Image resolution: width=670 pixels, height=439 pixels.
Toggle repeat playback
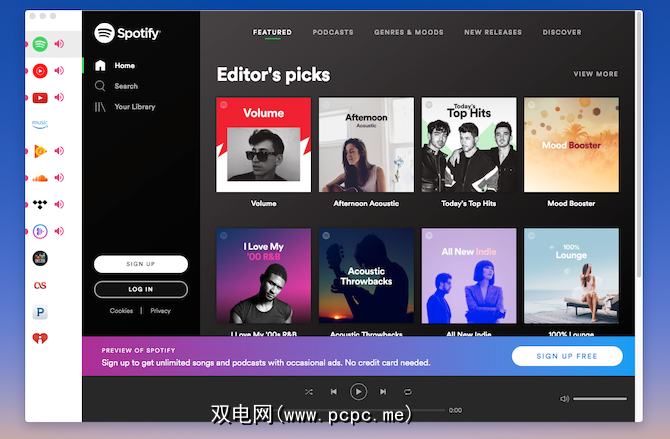pos(408,392)
